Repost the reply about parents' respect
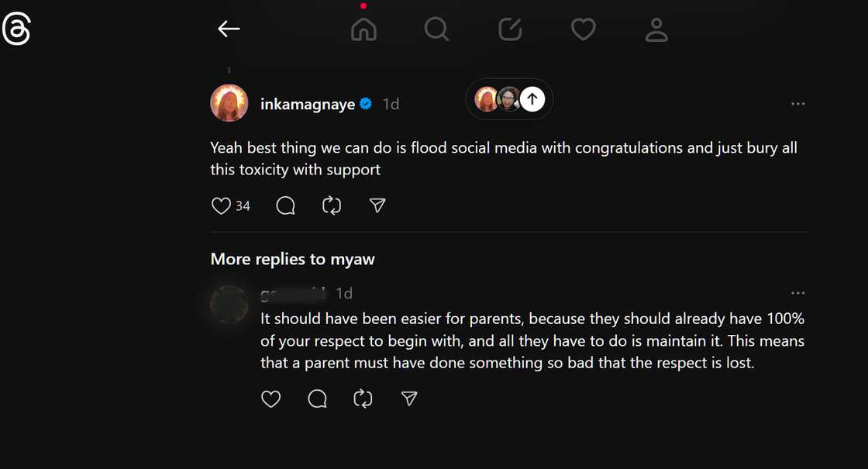The width and height of the screenshot is (868, 469). 363,398
